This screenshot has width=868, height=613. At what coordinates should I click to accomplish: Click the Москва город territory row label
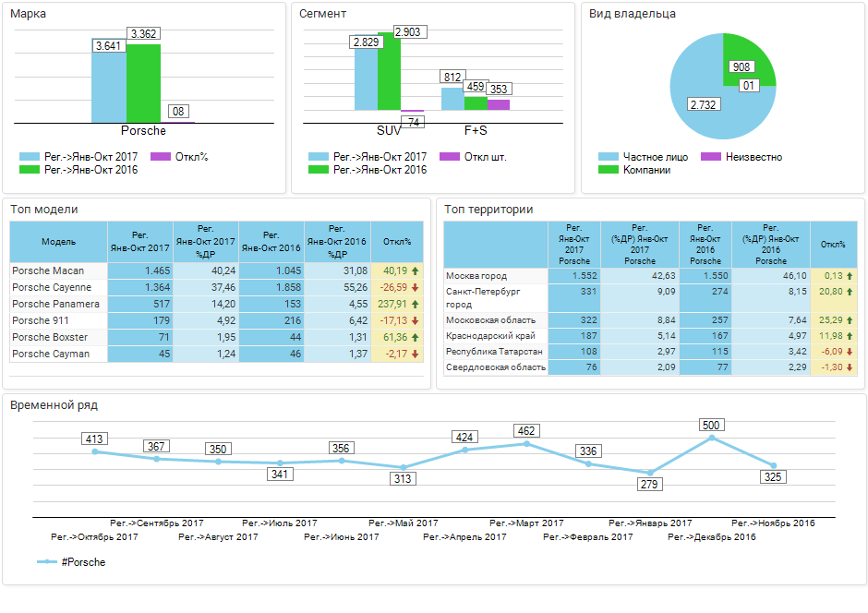click(476, 276)
